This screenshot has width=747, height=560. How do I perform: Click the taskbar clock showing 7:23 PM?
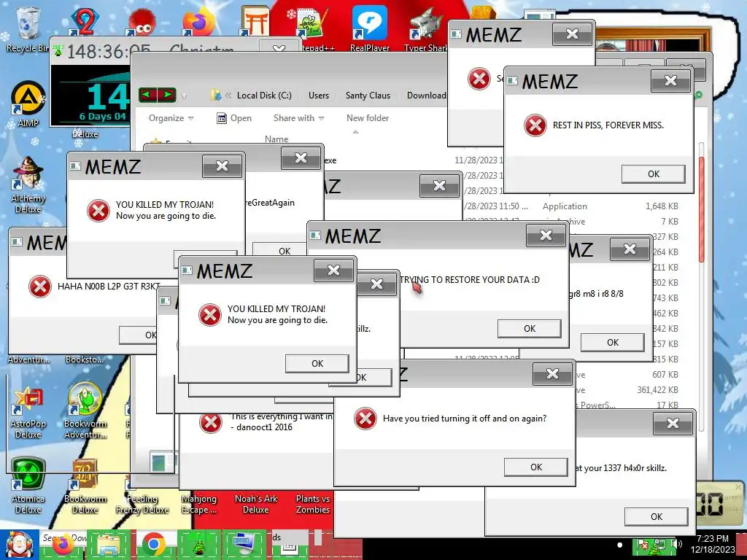(x=712, y=544)
